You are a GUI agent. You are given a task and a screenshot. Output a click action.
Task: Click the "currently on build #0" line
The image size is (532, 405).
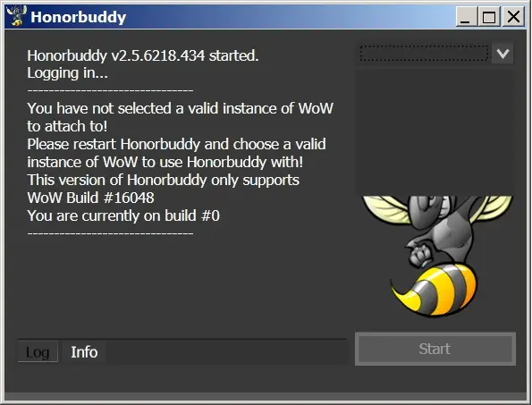coord(123,215)
